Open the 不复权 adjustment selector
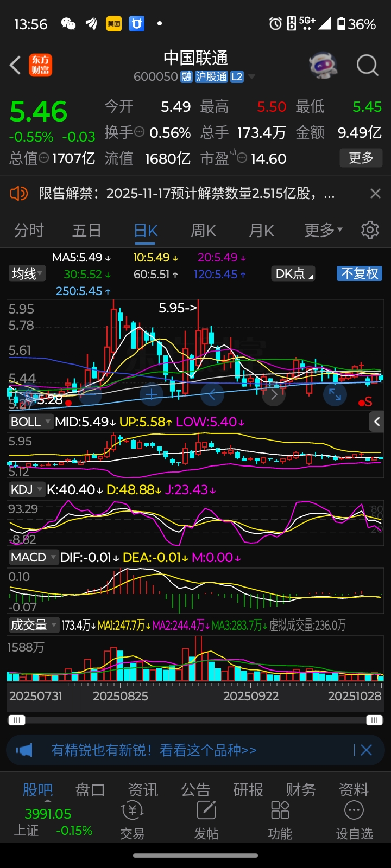Viewport: 391px width, 868px height. click(359, 273)
